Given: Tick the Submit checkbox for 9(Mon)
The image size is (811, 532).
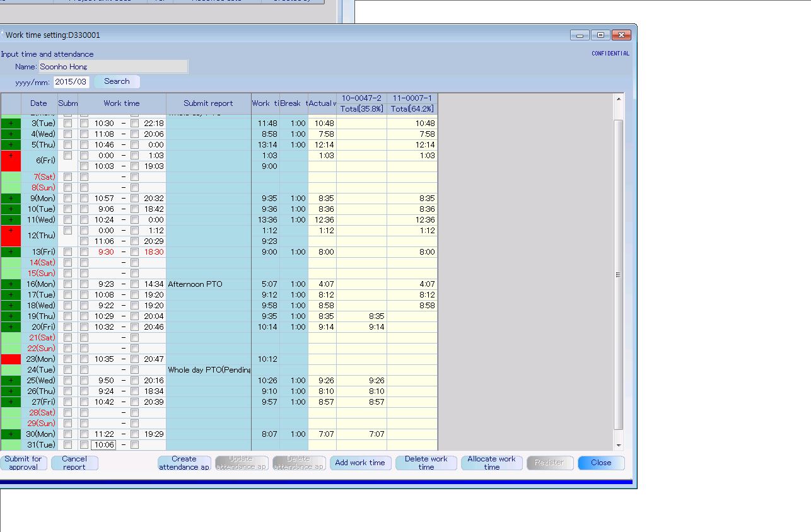Looking at the screenshot, I should [67, 199].
